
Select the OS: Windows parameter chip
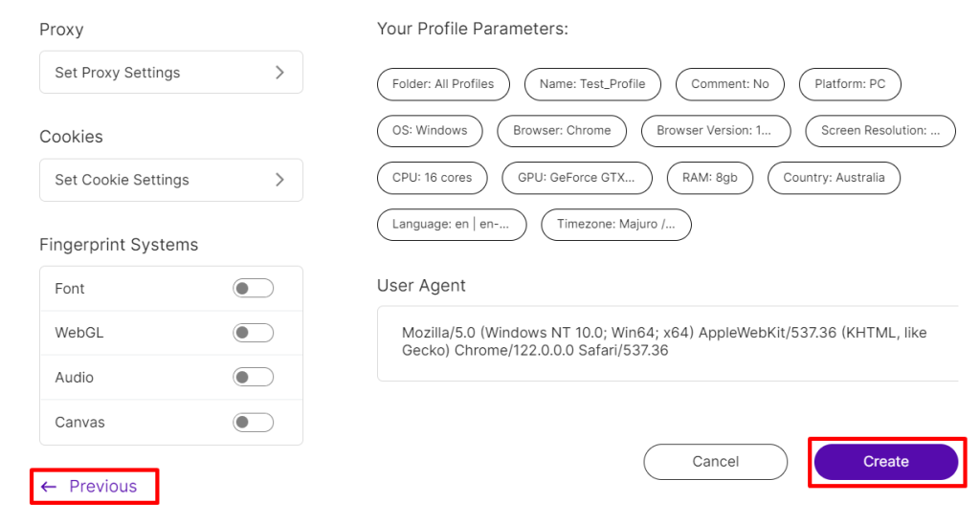pyautogui.click(x=430, y=131)
